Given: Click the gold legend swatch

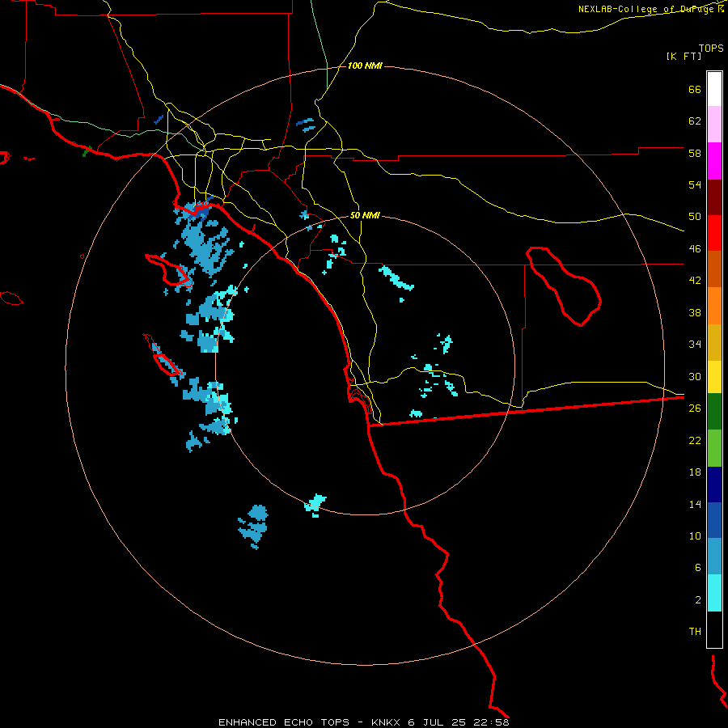Looking at the screenshot, I should [714, 342].
